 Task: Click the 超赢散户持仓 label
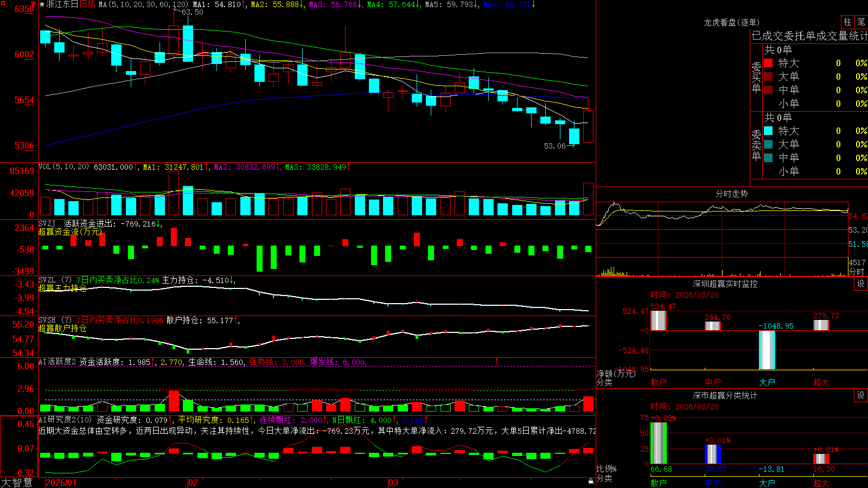pos(62,328)
